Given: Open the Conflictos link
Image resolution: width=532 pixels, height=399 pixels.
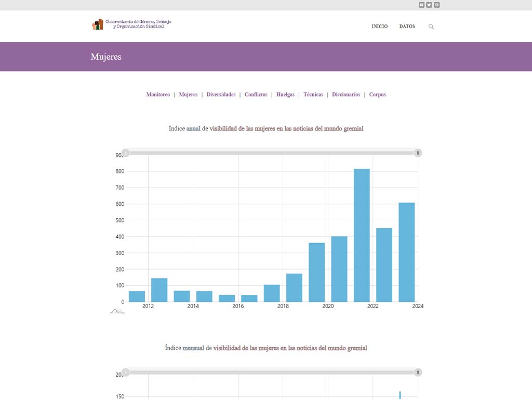Looking at the screenshot, I should [x=256, y=95].
